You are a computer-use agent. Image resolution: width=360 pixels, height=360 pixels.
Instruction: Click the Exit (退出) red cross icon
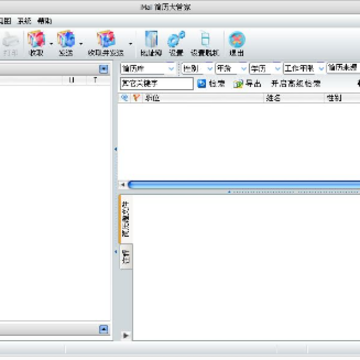pyautogui.click(x=237, y=40)
